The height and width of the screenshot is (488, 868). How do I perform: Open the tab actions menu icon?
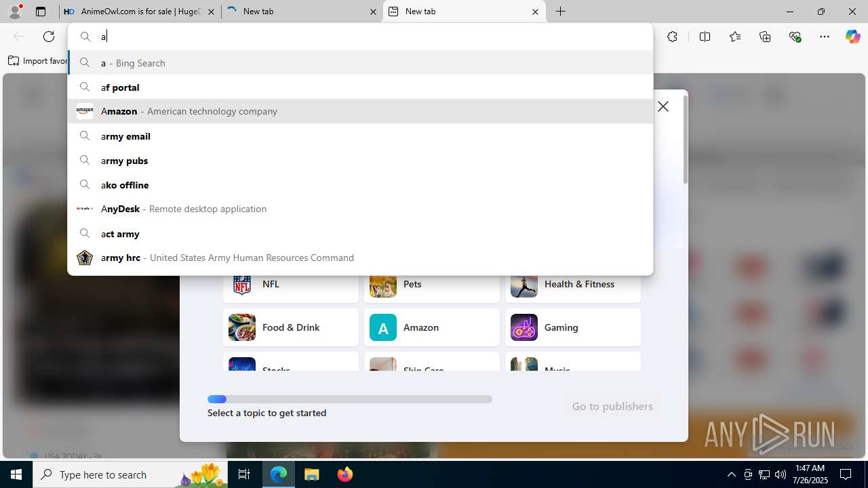41,12
